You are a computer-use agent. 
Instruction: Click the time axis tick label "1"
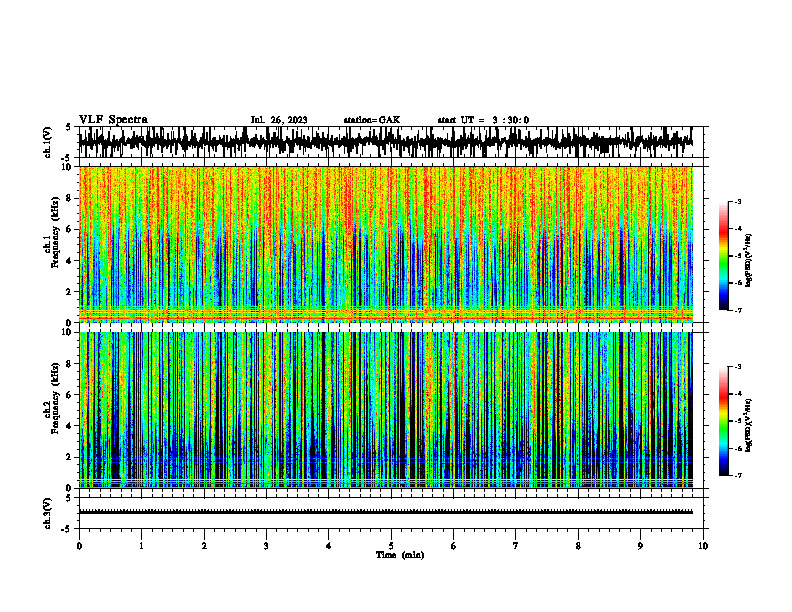point(141,546)
